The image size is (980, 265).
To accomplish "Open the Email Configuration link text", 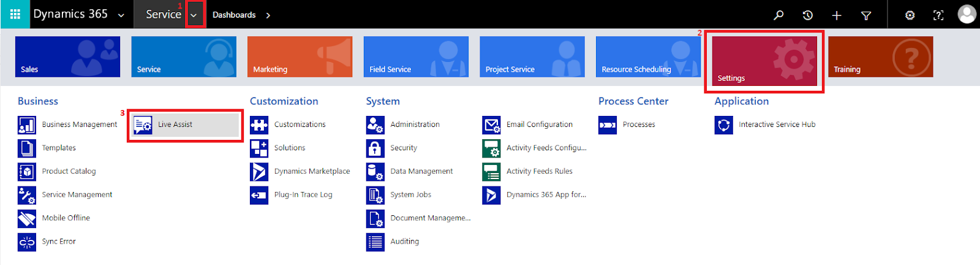I will point(540,125).
